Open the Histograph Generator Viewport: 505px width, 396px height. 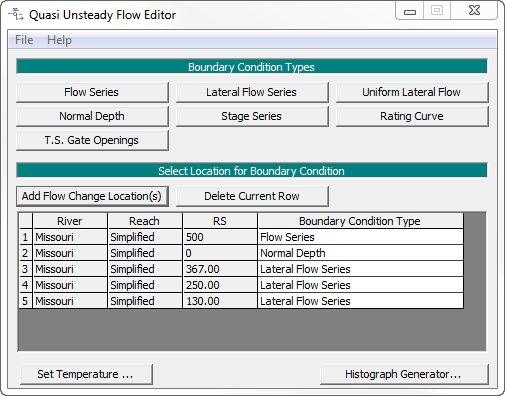(x=404, y=374)
